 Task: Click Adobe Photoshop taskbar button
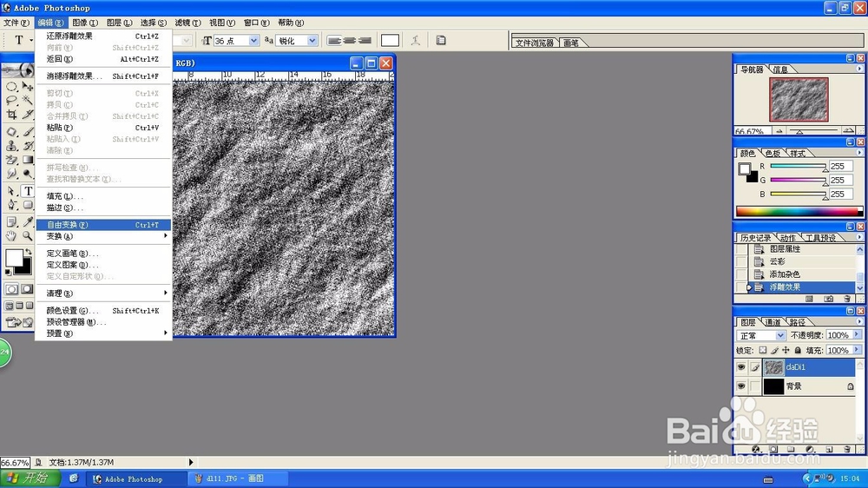click(135, 478)
